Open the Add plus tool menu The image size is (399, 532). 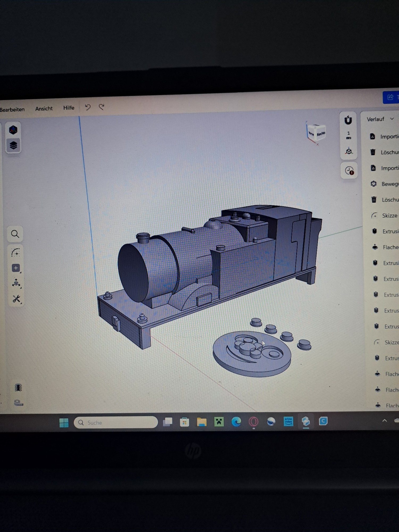[x=16, y=268]
